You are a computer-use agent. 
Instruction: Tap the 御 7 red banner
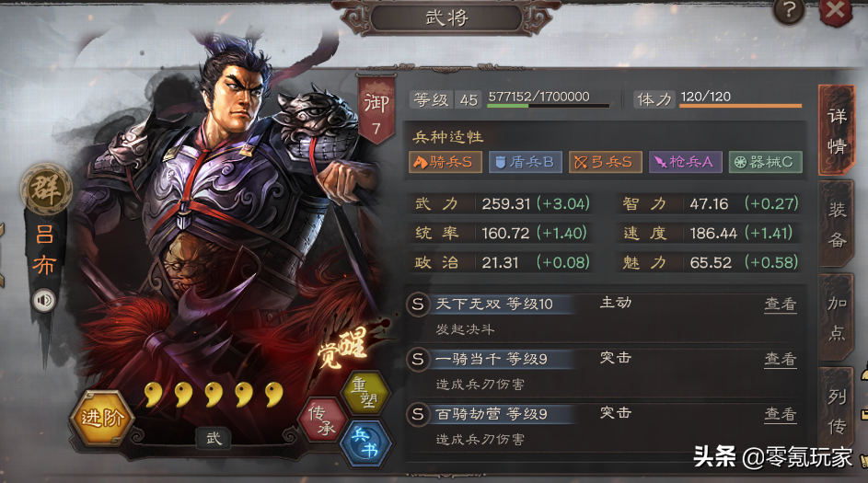coord(376,109)
